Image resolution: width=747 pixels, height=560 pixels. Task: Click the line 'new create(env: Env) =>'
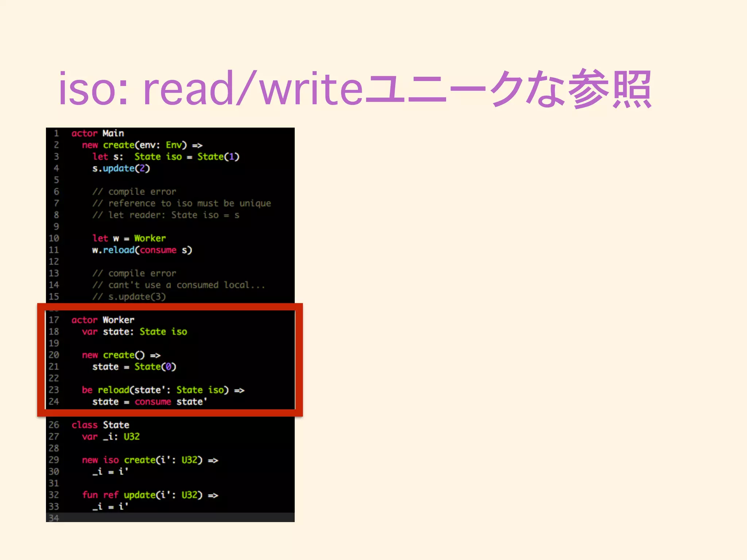coord(142,145)
